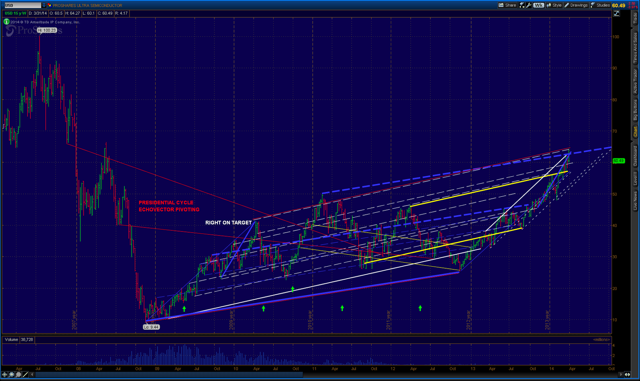Open the yellow highlighted sidebar tab

tap(635, 131)
